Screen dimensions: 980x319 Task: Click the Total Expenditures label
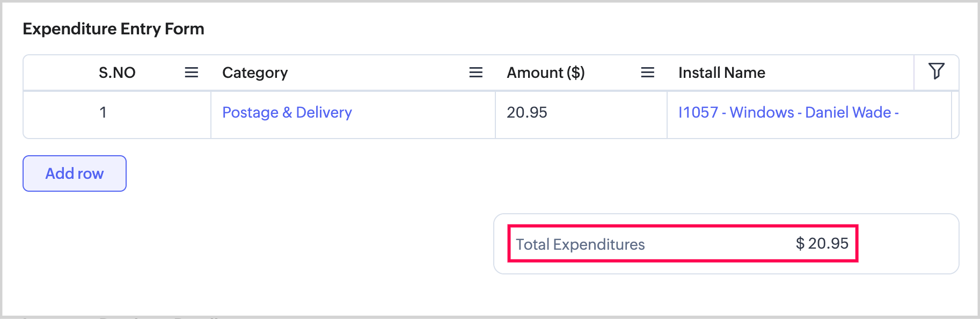tap(580, 244)
